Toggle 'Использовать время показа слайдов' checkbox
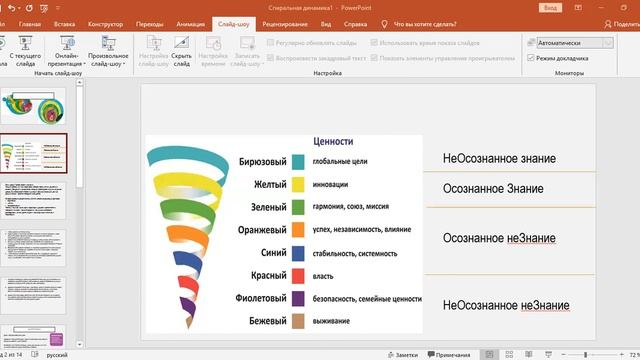 pos(374,42)
